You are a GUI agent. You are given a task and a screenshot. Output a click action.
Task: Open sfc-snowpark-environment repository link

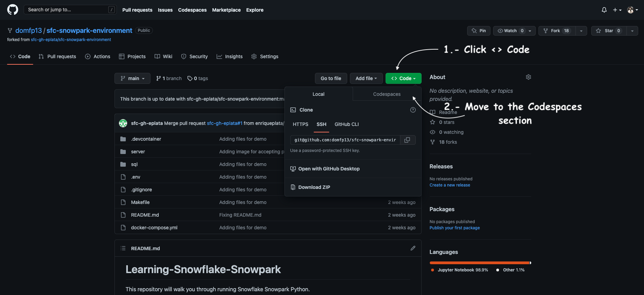tap(89, 30)
